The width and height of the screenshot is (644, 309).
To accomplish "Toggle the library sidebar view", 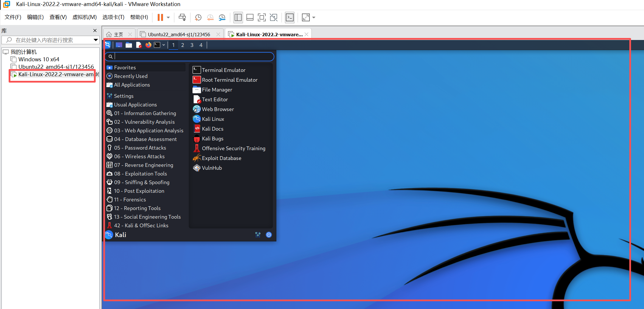I will coord(238,18).
